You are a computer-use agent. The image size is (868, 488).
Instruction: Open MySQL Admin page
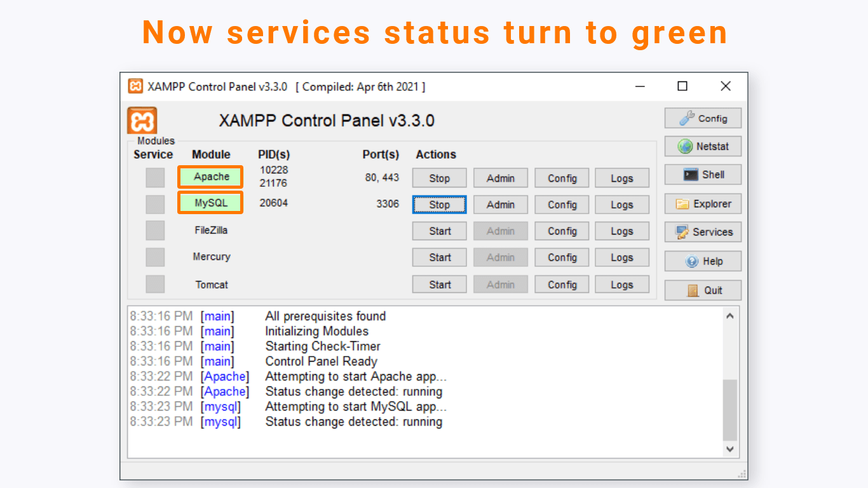point(501,205)
